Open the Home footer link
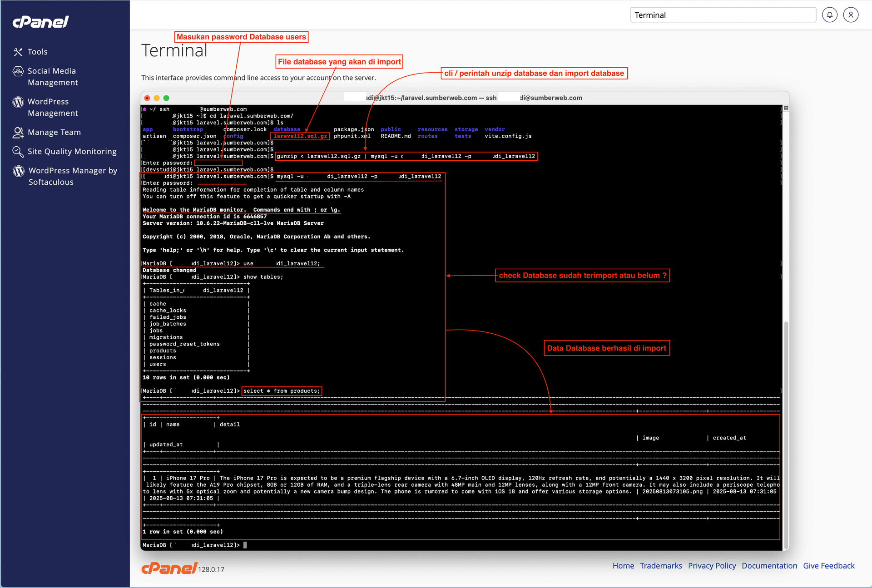 (x=623, y=566)
